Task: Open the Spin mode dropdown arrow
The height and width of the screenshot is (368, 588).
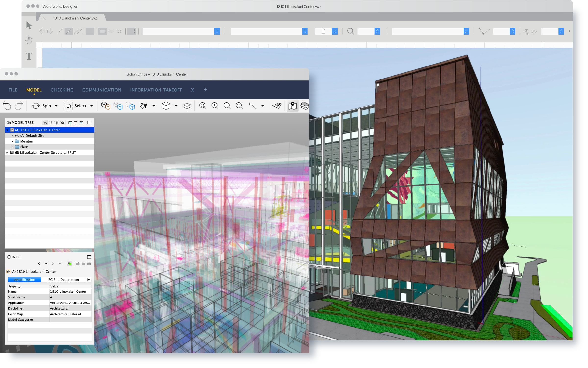Action: point(56,106)
